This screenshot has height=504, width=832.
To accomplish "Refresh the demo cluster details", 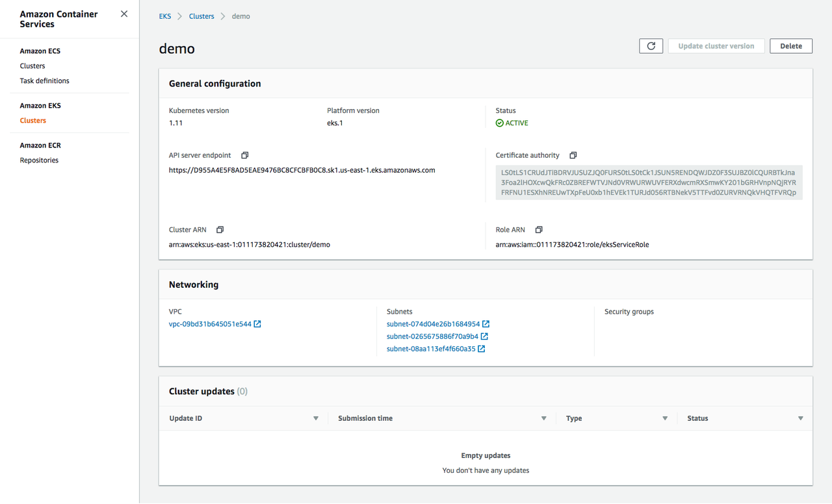I will click(651, 46).
